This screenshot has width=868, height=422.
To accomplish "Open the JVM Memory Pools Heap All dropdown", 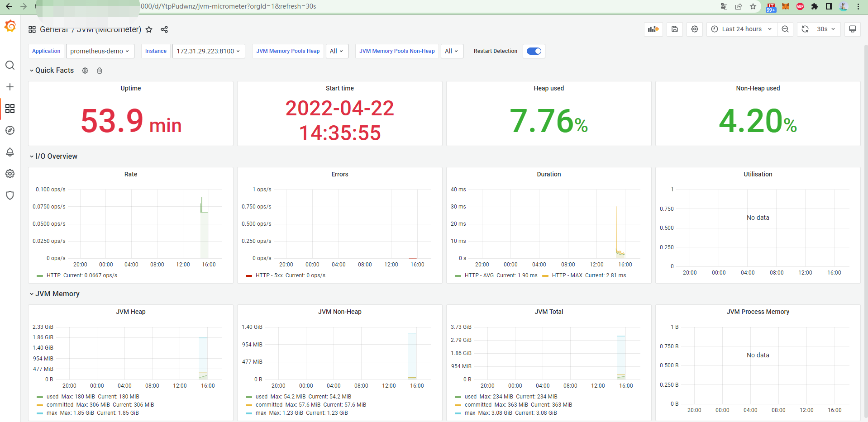I will point(337,51).
